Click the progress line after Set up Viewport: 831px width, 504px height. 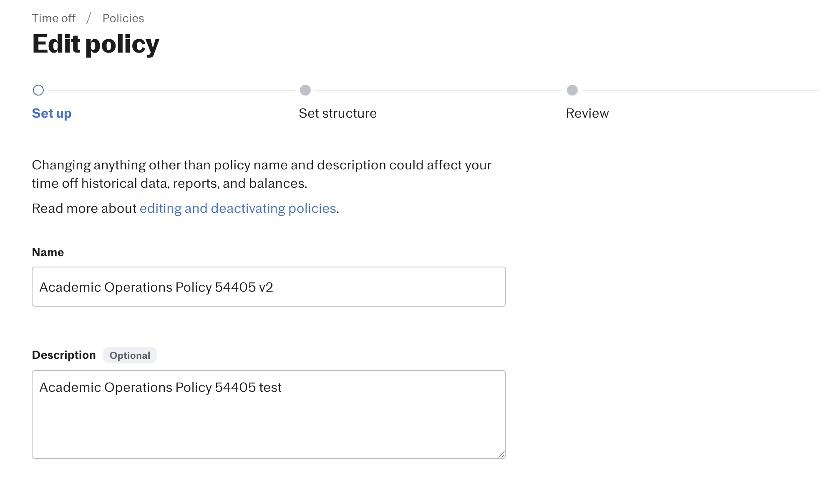pos(172,90)
